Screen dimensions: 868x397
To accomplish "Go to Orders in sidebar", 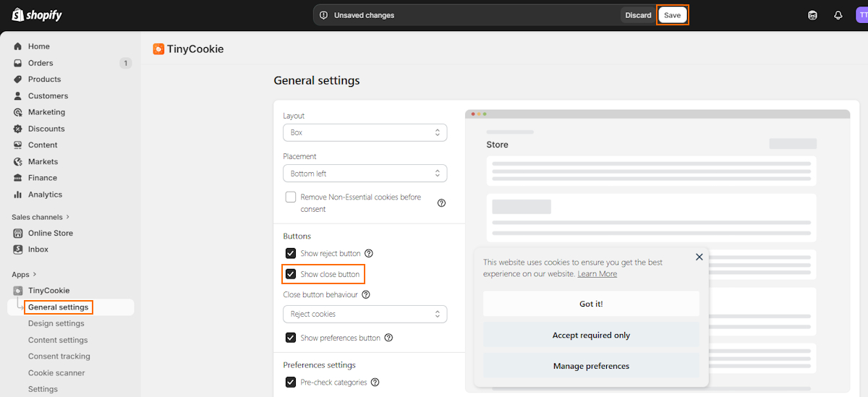I will [41, 63].
